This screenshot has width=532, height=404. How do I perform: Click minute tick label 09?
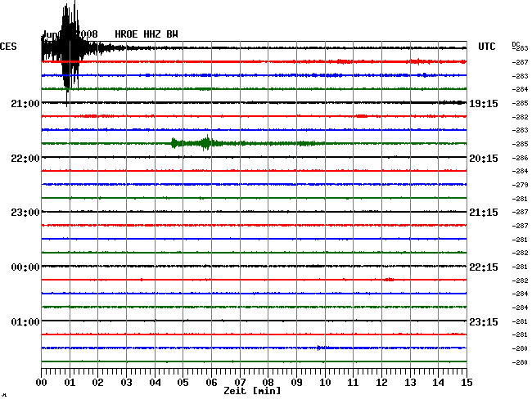(x=296, y=383)
